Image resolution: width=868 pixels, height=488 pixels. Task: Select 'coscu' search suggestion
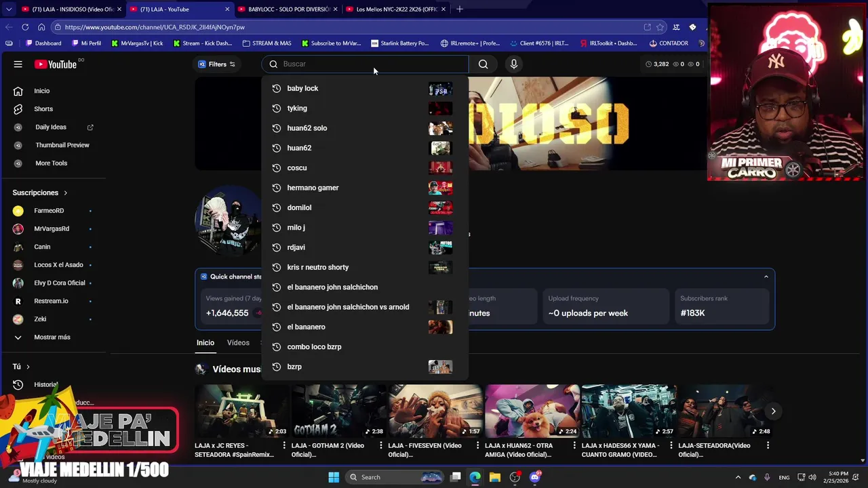point(364,168)
